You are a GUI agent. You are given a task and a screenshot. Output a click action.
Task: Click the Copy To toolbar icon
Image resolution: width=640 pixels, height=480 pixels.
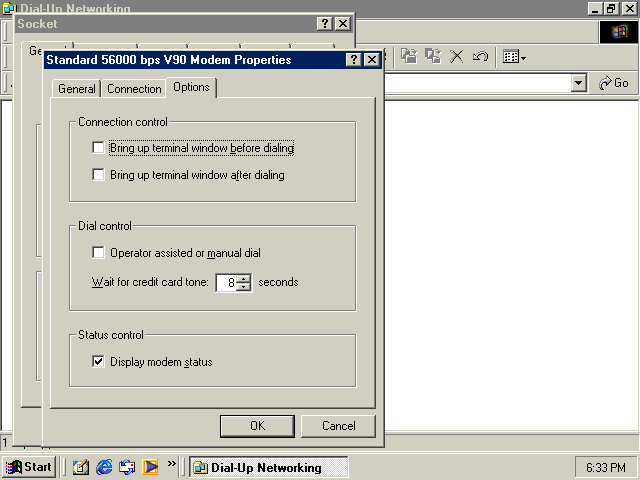(433, 56)
